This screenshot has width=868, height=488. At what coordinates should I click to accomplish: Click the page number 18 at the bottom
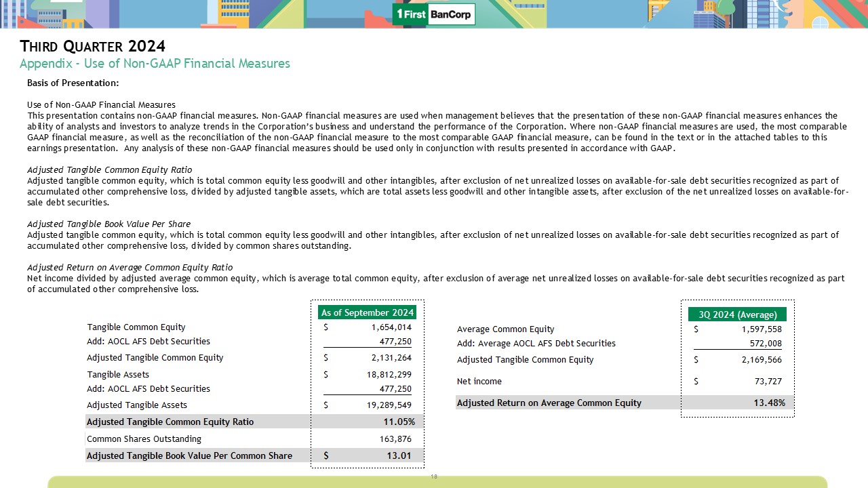click(x=434, y=476)
